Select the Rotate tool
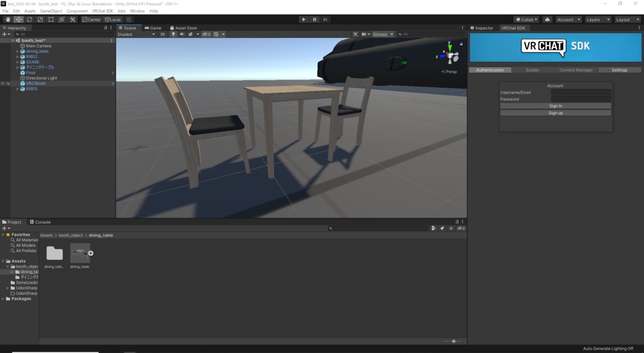644x353 pixels. (29, 19)
